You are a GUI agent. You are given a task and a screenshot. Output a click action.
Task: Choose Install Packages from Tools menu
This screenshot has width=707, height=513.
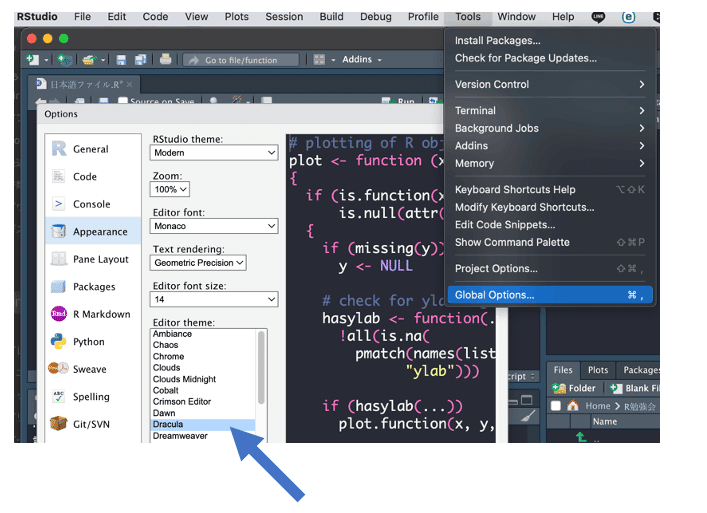pos(549,41)
